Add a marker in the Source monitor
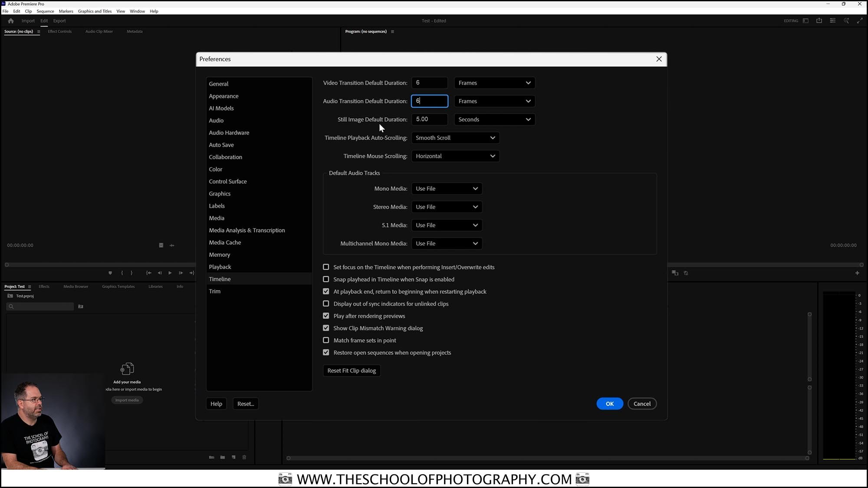 tap(110, 273)
